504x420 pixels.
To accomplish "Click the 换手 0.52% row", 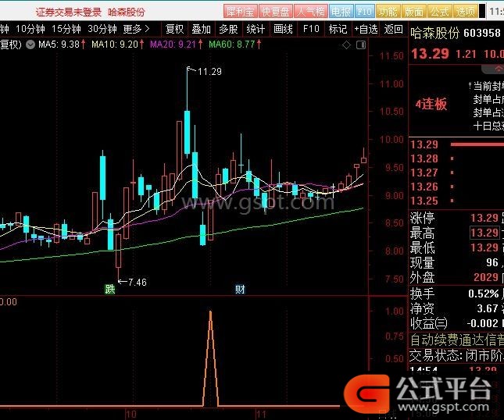I will coord(456,294).
